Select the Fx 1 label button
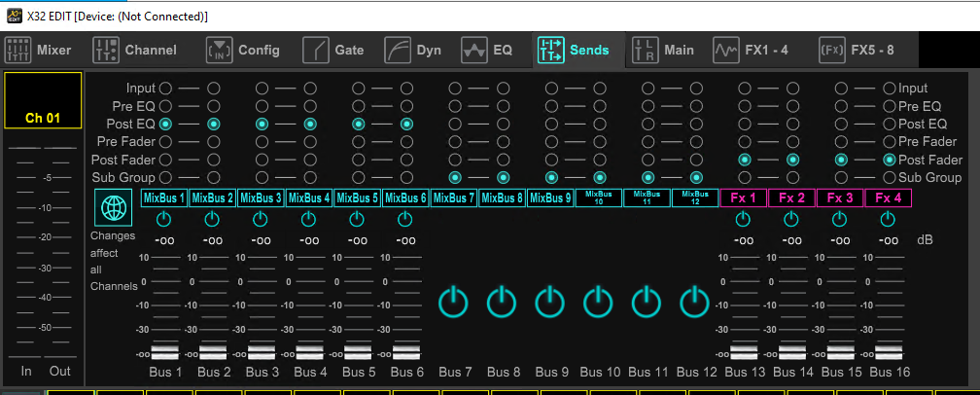 pyautogui.click(x=744, y=198)
